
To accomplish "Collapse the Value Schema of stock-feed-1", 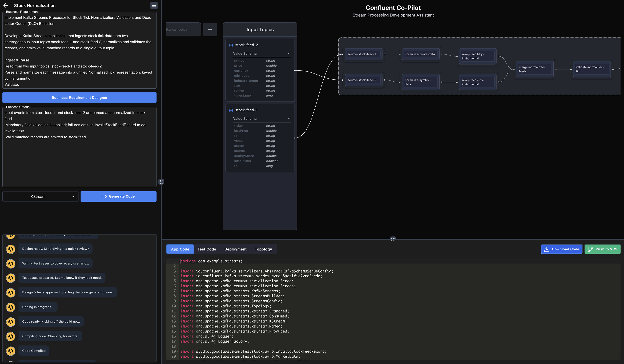I will [289, 118].
